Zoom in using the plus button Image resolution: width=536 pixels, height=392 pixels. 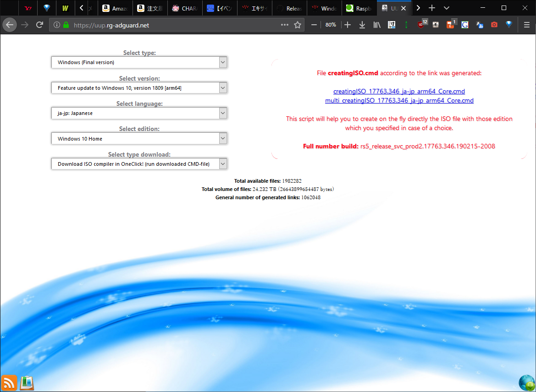pos(347,25)
